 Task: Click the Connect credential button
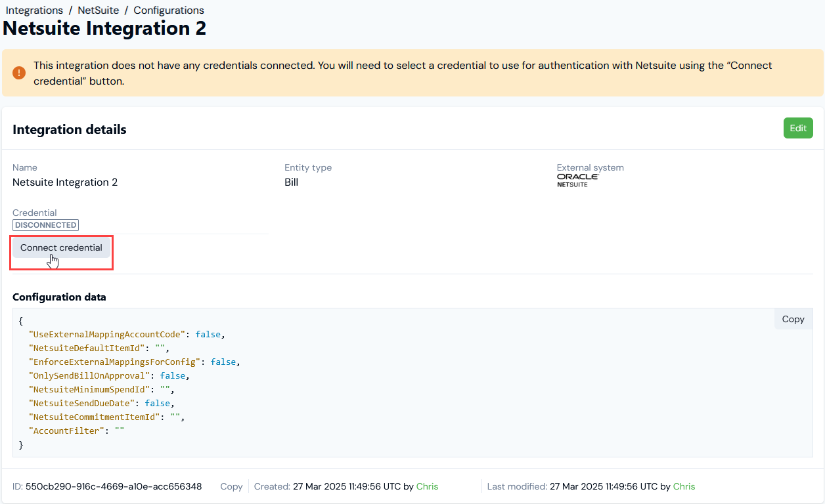tap(61, 248)
